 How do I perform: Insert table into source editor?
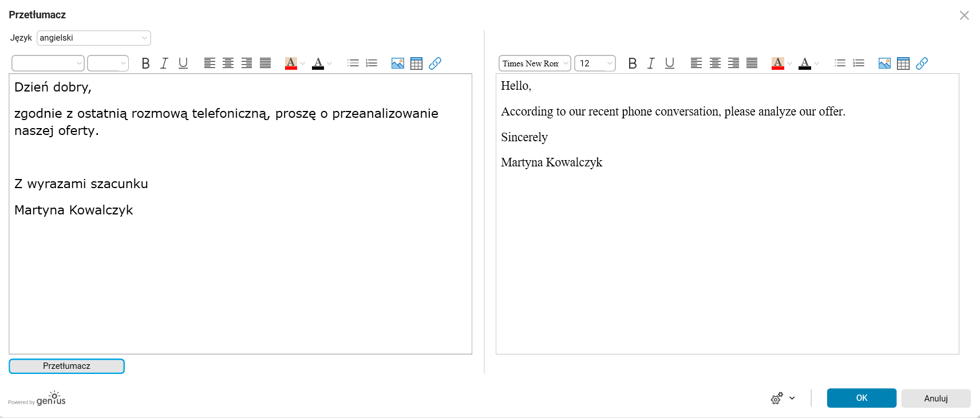(x=417, y=63)
